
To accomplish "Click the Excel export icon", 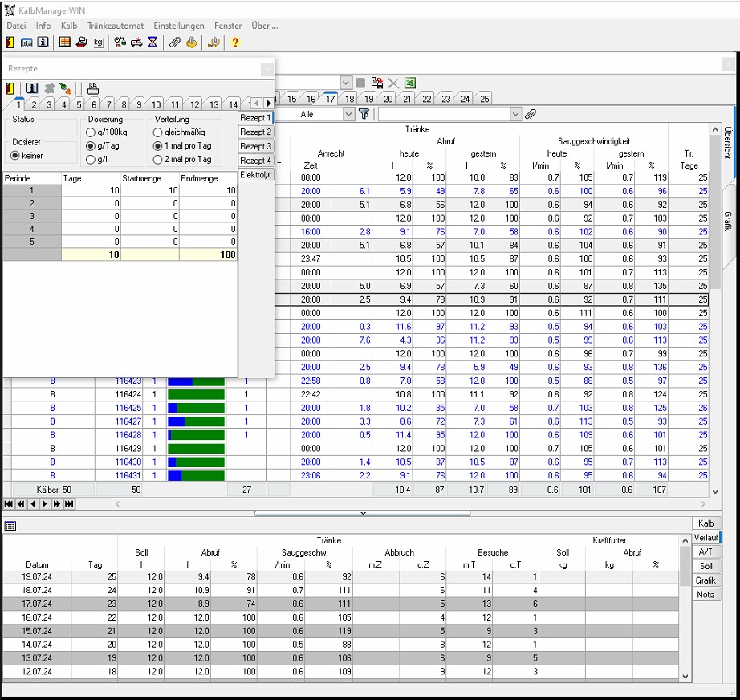I will click(x=409, y=83).
